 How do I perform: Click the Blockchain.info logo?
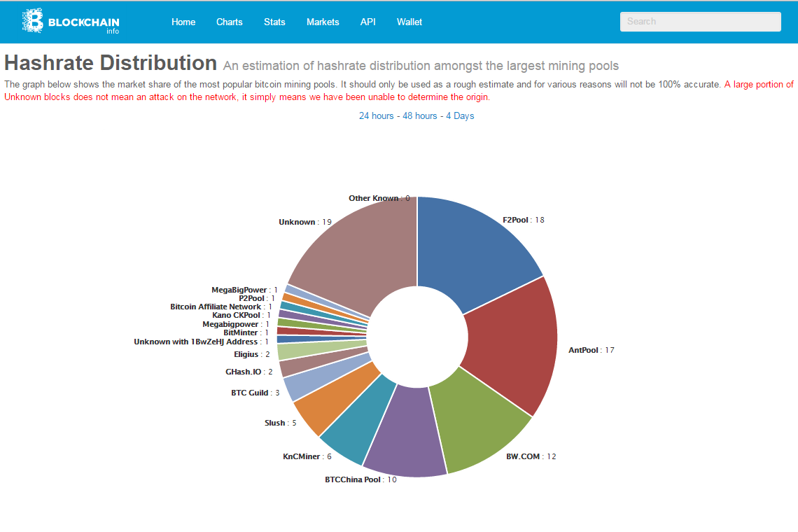(x=71, y=22)
